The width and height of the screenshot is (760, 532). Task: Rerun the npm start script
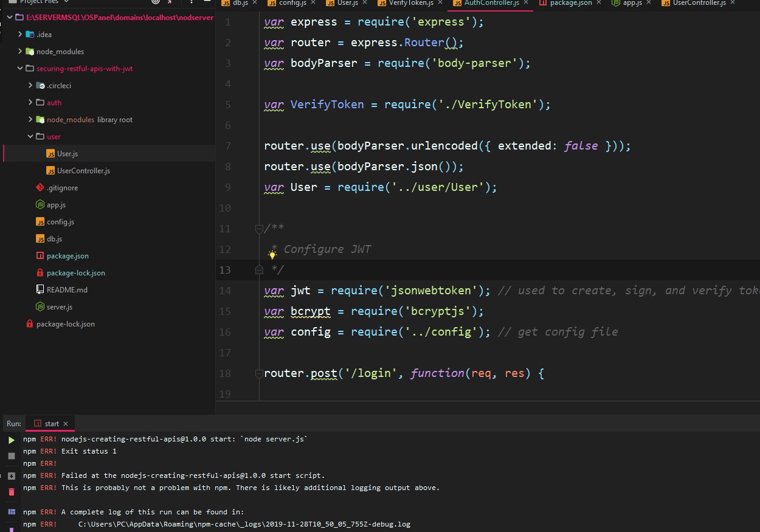pos(11,440)
